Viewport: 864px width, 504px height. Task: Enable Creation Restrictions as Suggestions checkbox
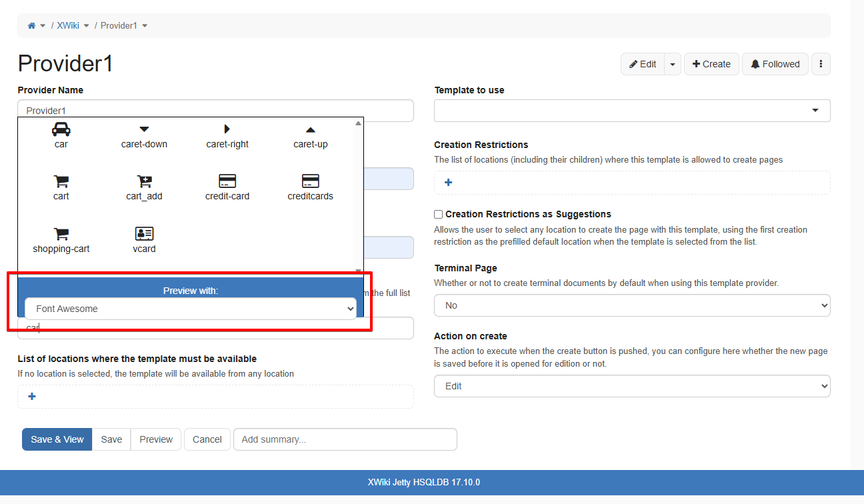point(439,215)
